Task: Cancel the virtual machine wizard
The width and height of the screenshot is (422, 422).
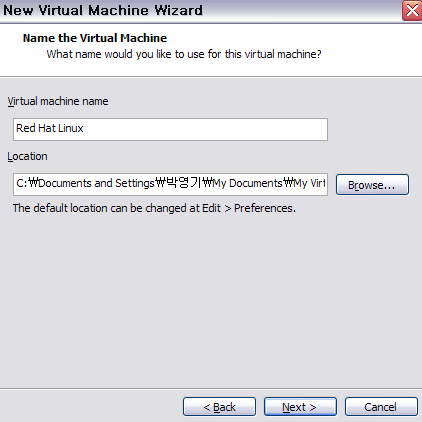Action: [381, 407]
